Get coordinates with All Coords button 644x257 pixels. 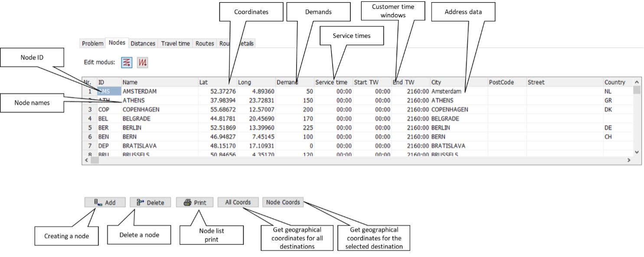point(238,202)
